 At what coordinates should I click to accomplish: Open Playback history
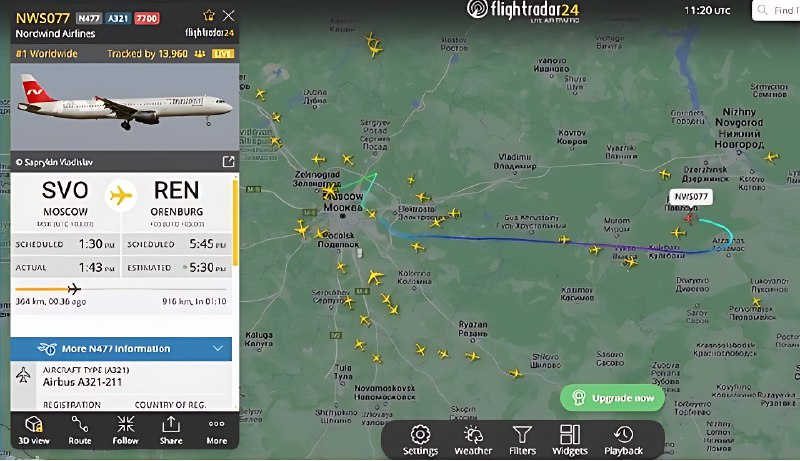point(623,440)
